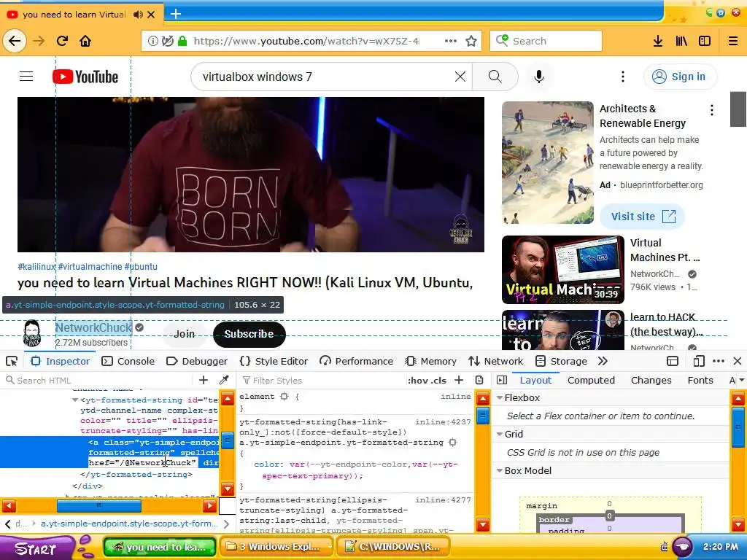Switch to the Inspector tab
This screenshot has height=560, width=747.
pyautogui.click(x=60, y=361)
